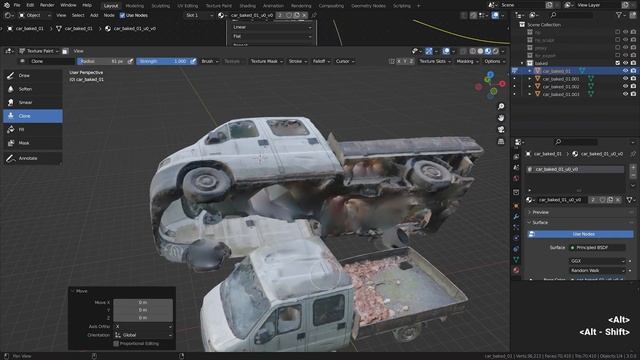Image resolution: width=640 pixels, height=360 pixels.
Task: Open the Render menu
Action: 47,5
